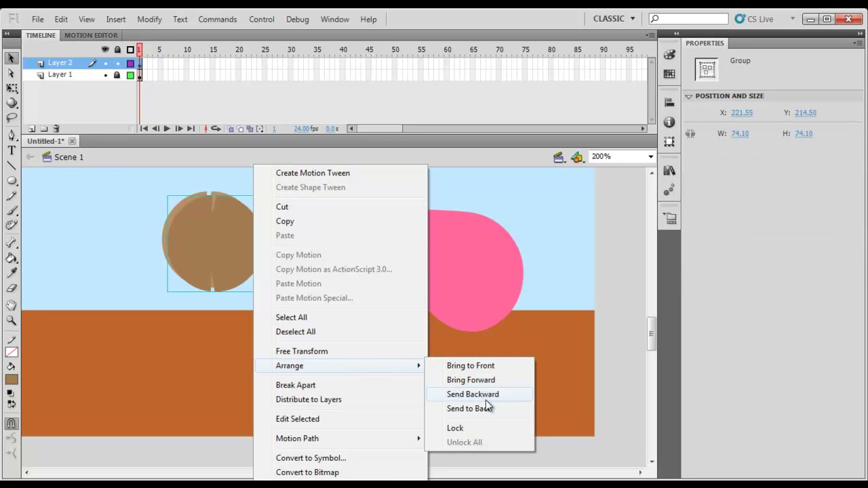Click frame 30 on the timeline ruler
The width and height of the screenshot is (868, 488).
point(291,49)
